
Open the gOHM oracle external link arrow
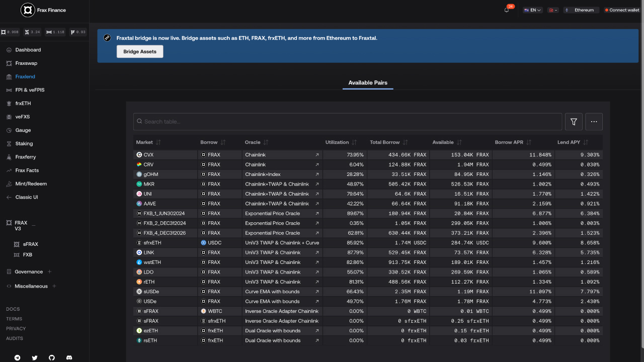pos(317,174)
